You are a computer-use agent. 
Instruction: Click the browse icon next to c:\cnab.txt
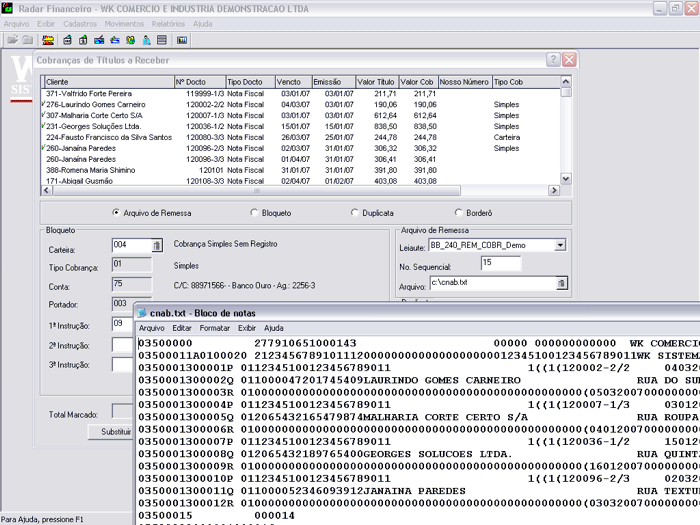pyautogui.click(x=562, y=284)
